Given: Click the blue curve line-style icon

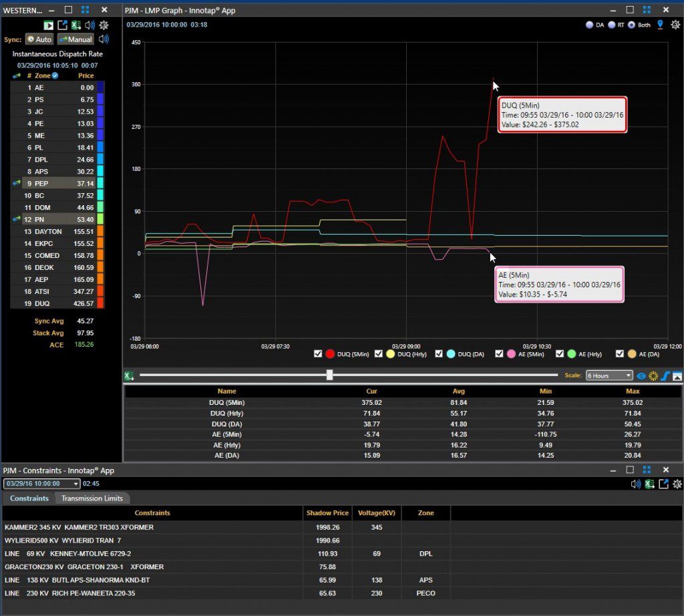Looking at the screenshot, I should (665, 375).
